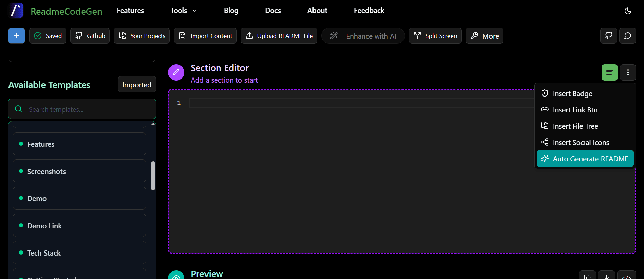Select the Tech Stack template

(x=79, y=253)
